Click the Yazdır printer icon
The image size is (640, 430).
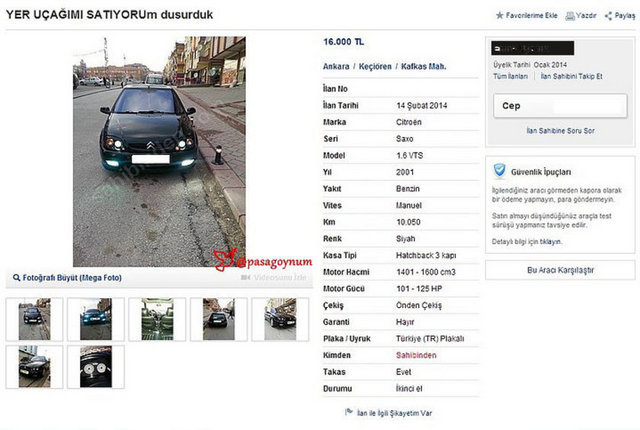point(570,16)
